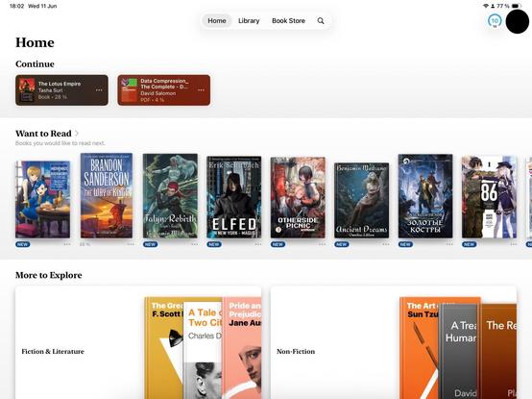The height and width of the screenshot is (399, 532).
Task: Switch to the Library tab
Action: pyautogui.click(x=249, y=21)
